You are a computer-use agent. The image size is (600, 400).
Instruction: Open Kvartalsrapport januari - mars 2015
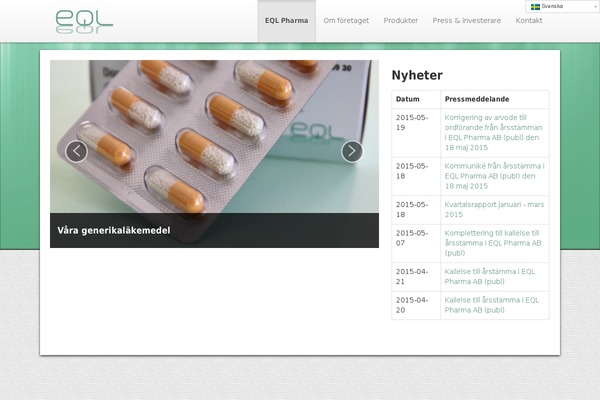494,209
